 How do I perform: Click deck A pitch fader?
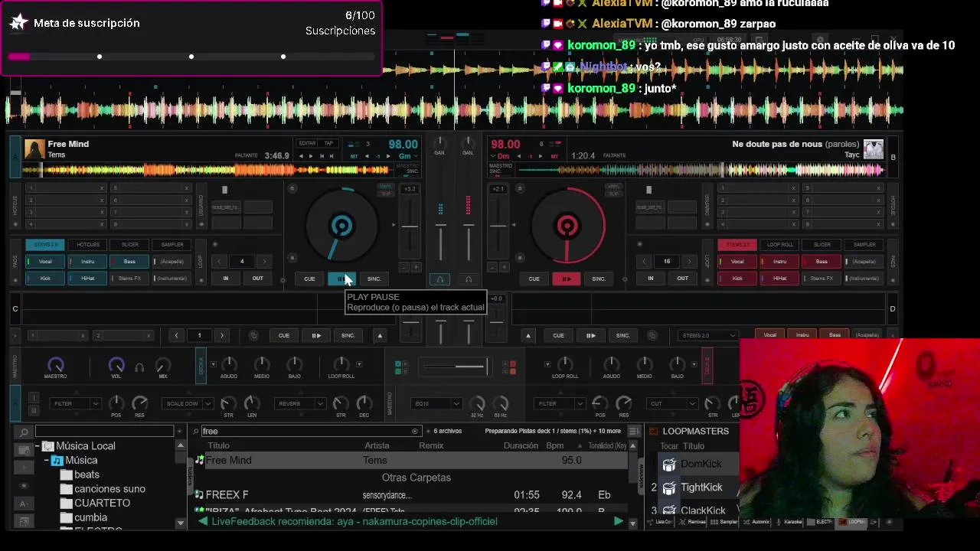click(x=410, y=226)
